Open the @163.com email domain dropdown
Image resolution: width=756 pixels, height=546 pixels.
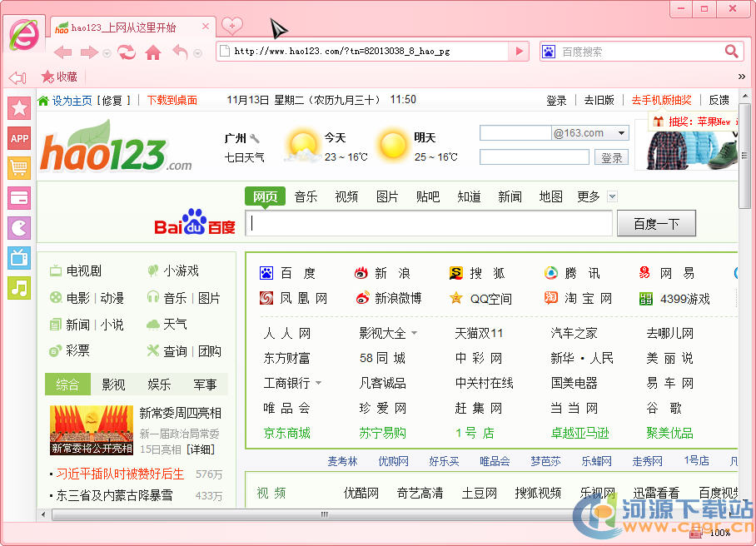pyautogui.click(x=621, y=133)
